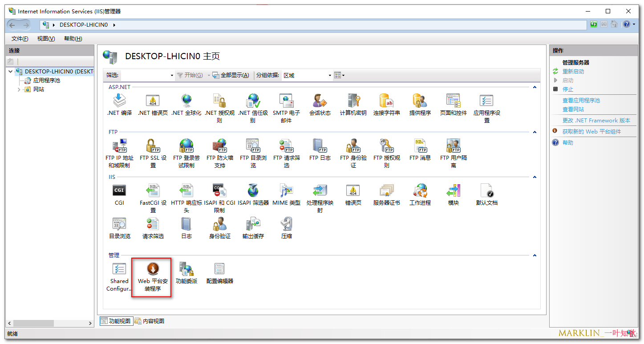Click 查看网站 link
Image resolution: width=644 pixels, height=344 pixels.
(x=573, y=109)
